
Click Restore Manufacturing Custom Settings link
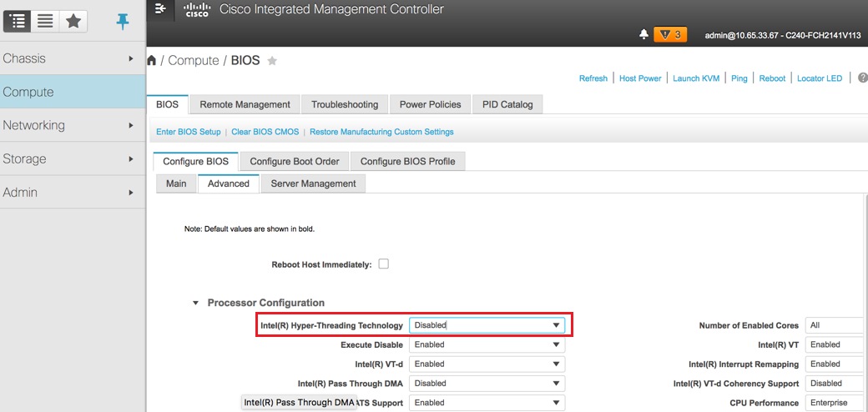[x=381, y=132]
